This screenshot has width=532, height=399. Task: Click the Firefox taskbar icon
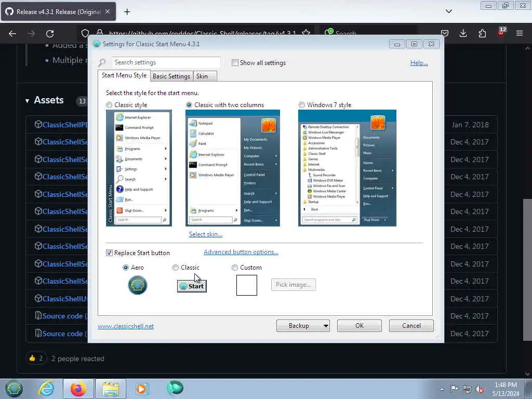[78, 389]
